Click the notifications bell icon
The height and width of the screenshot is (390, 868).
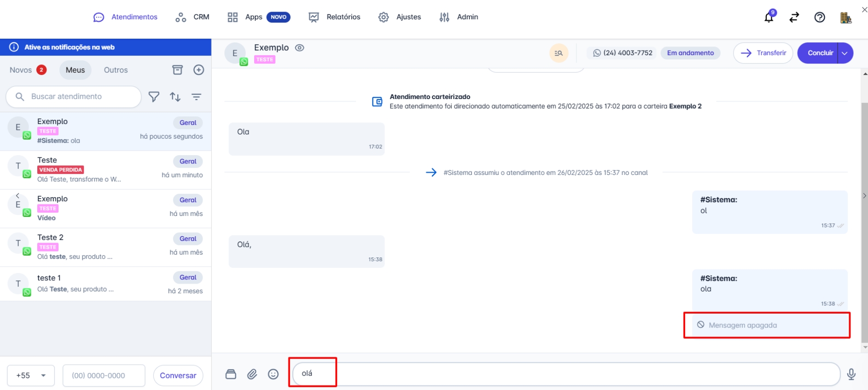pyautogui.click(x=769, y=17)
